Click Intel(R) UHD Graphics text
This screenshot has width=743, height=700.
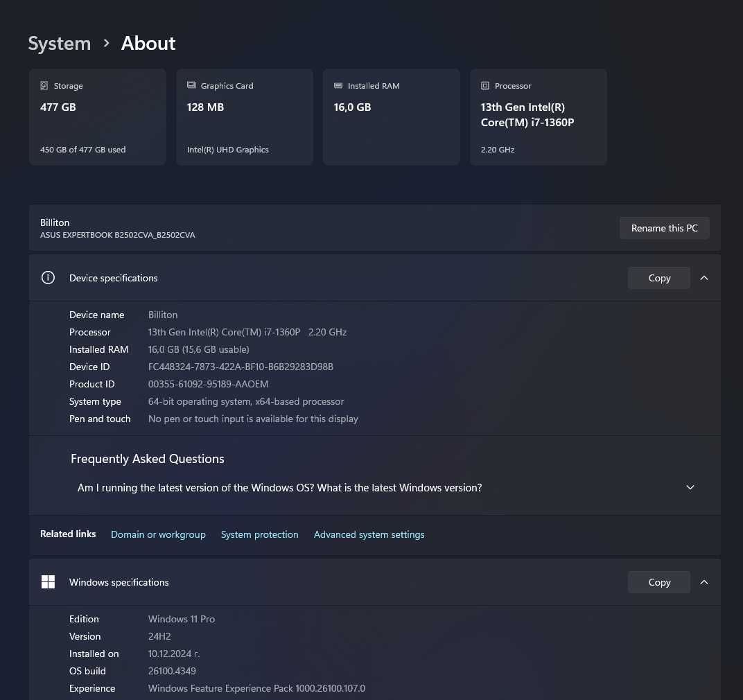pyautogui.click(x=228, y=150)
